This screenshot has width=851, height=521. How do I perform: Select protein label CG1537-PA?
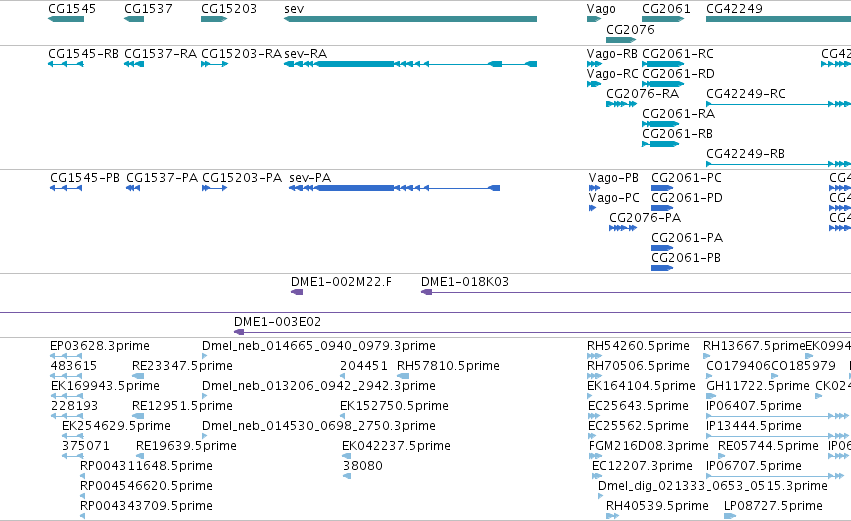162,178
